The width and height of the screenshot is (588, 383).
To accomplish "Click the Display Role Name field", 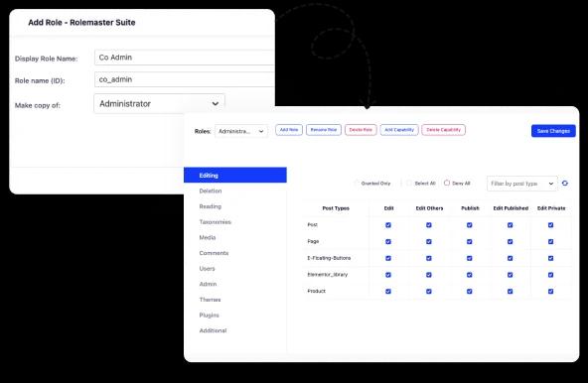I will [x=185, y=58].
